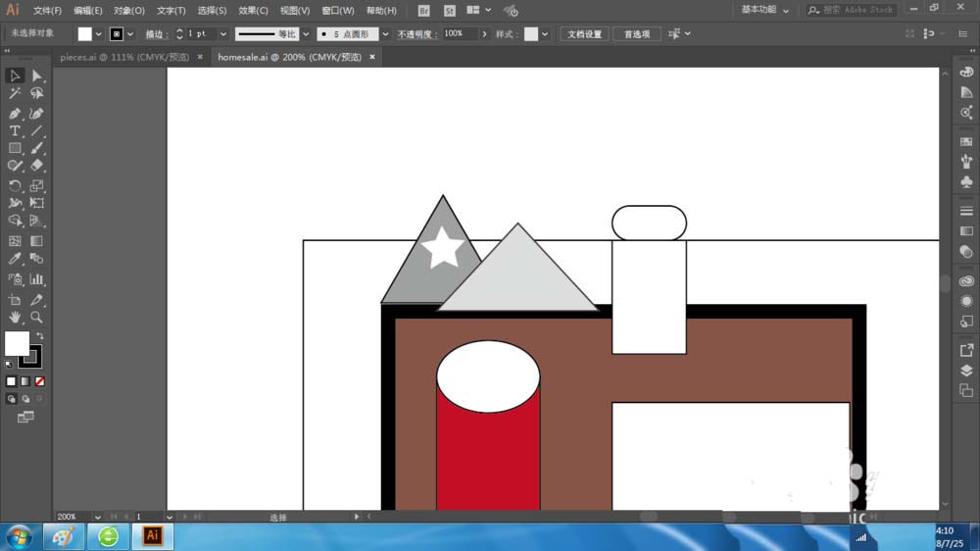980x551 pixels.
Task: Select the Magic Wand tool
Action: pos(15,94)
